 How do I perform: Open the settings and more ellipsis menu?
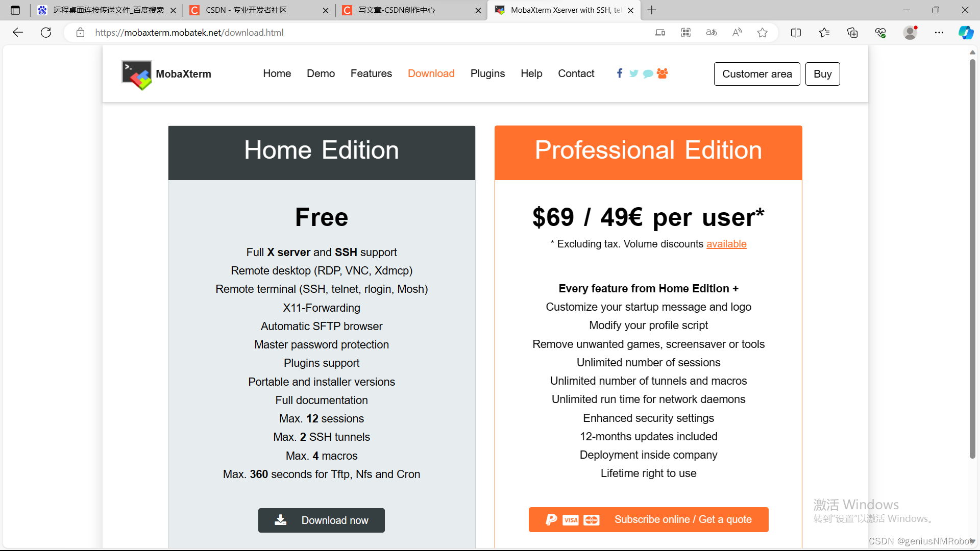pyautogui.click(x=939, y=33)
